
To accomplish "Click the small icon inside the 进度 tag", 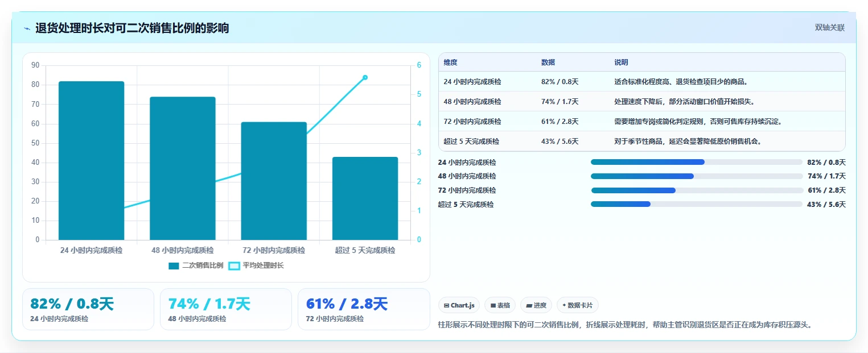I will click(x=529, y=306).
